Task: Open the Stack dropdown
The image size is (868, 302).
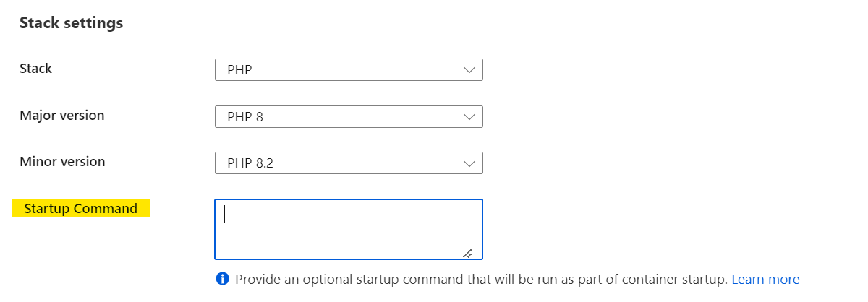Action: (x=349, y=70)
